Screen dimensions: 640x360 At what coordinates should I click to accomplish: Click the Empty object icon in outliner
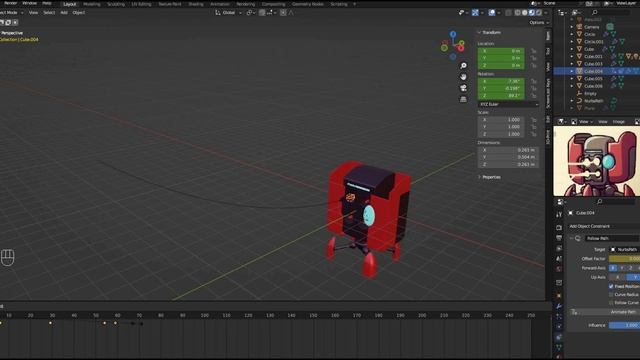pyautogui.click(x=579, y=93)
